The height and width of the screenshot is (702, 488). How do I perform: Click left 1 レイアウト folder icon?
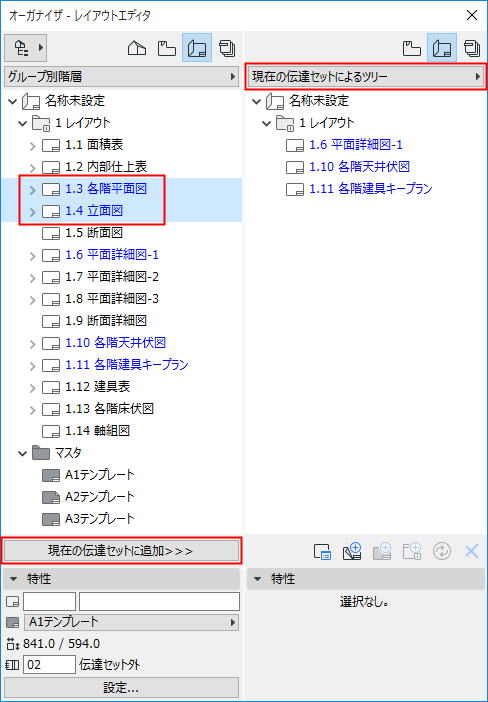[41, 123]
